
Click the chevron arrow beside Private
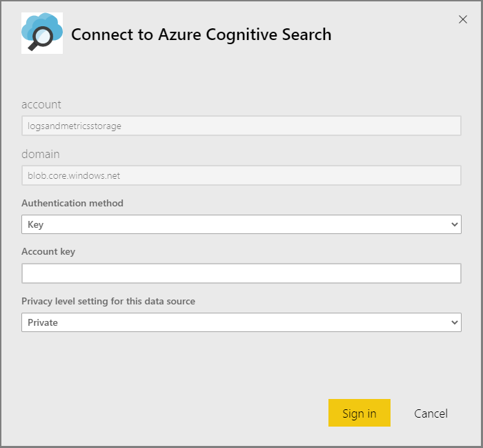(454, 322)
